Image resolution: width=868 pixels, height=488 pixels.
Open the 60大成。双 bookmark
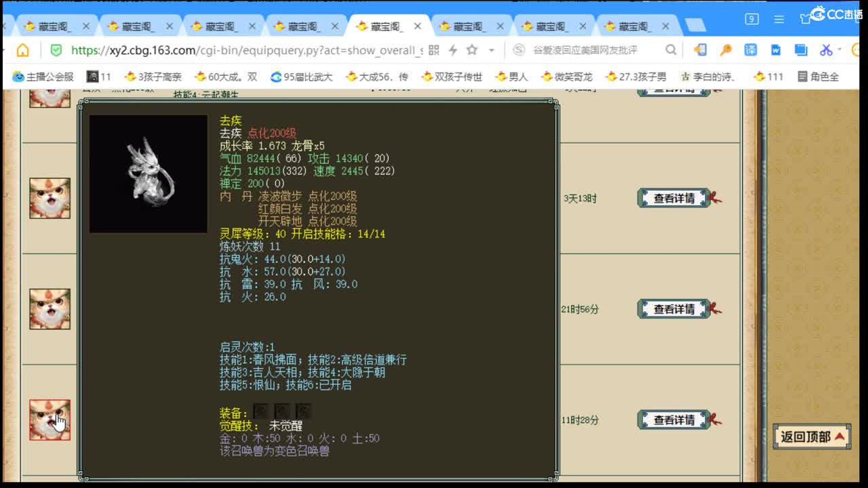[226, 77]
